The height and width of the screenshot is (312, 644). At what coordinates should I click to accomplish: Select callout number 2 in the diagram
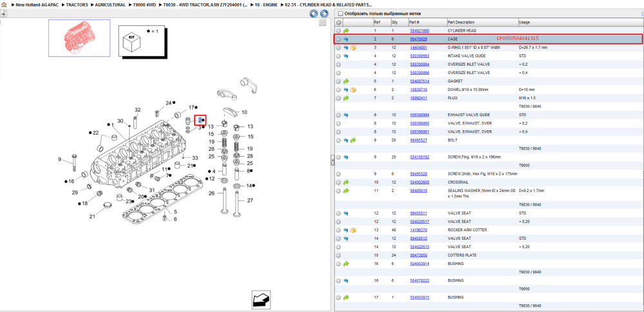coord(200,120)
